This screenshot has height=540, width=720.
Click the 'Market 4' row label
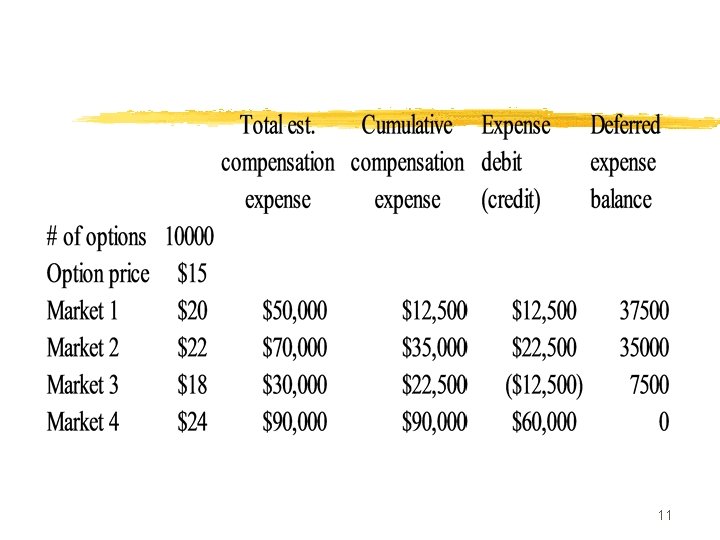pyautogui.click(x=83, y=422)
